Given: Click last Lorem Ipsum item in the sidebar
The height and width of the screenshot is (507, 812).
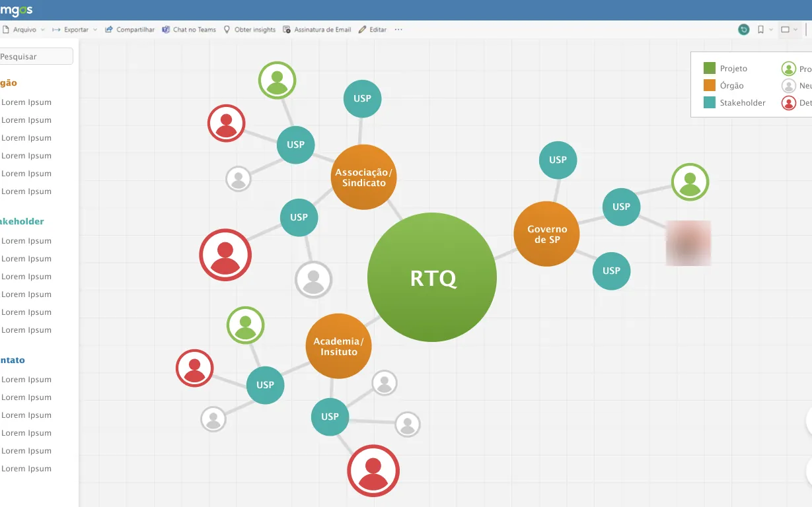Looking at the screenshot, I should pos(26,469).
